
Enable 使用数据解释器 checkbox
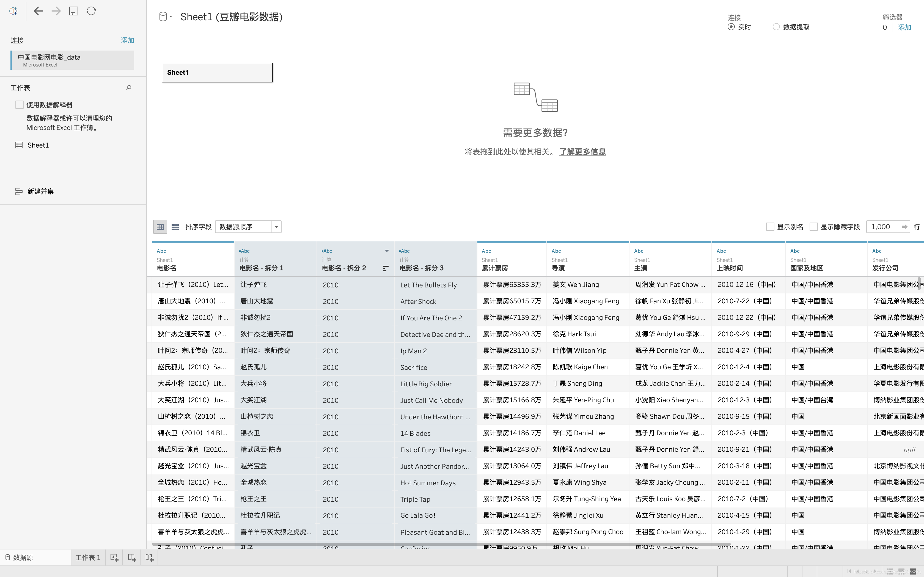(20, 105)
